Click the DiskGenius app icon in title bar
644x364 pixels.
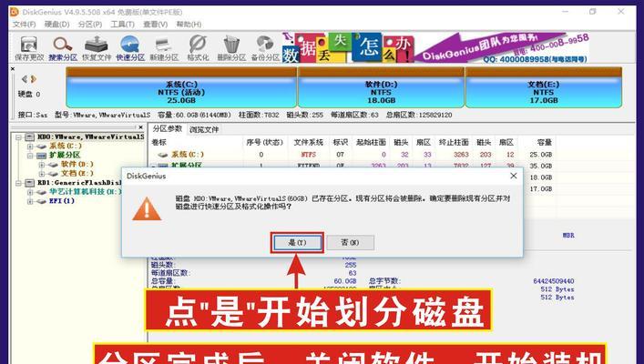click(15, 12)
